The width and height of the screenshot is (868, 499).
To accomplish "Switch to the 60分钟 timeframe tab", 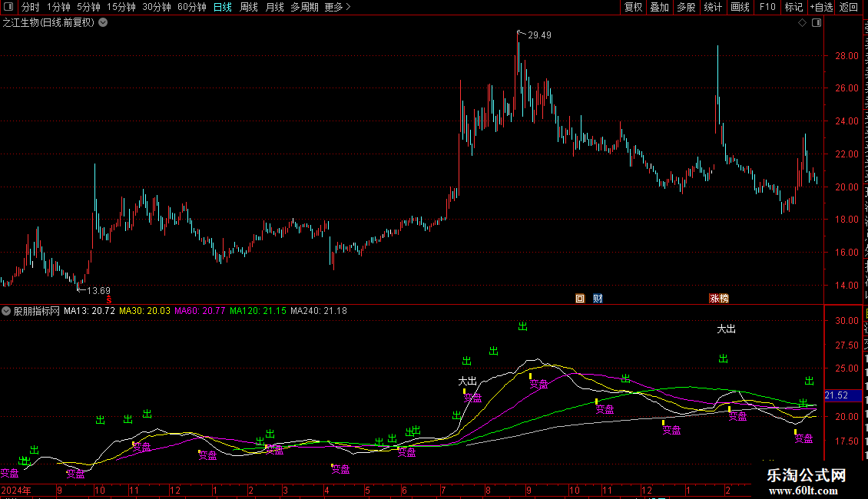I will pos(191,7).
